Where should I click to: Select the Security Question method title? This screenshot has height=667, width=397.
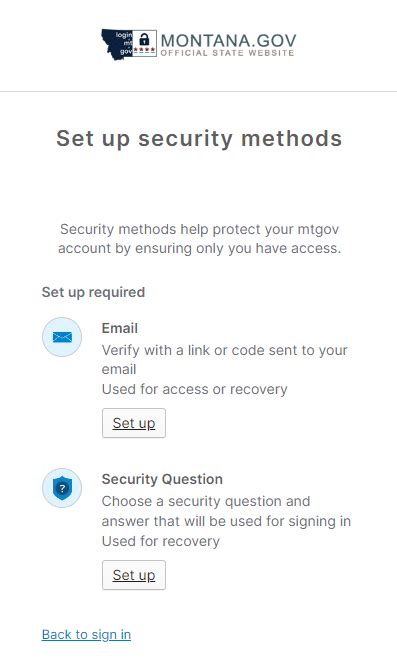coord(162,479)
